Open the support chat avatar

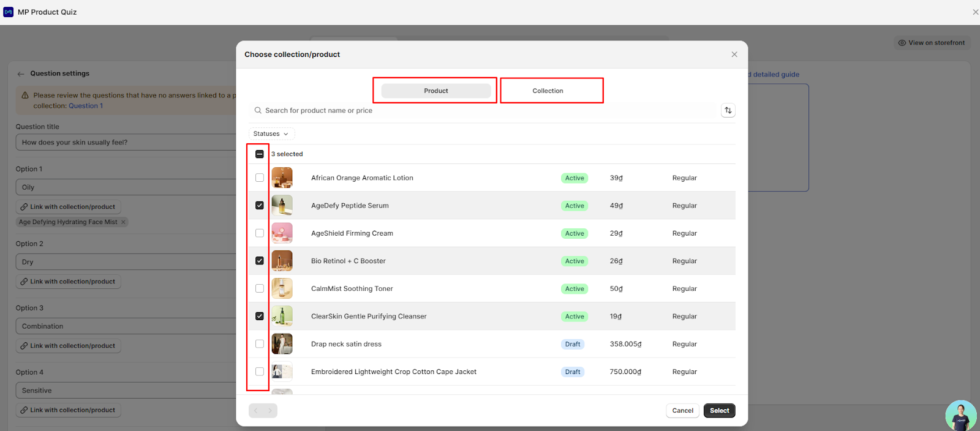pyautogui.click(x=960, y=416)
